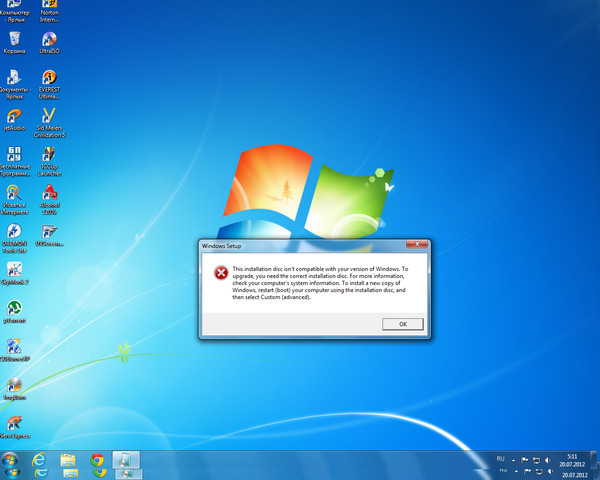Open the volume speaker tray icon
The height and width of the screenshot is (480, 600).
(x=548, y=460)
